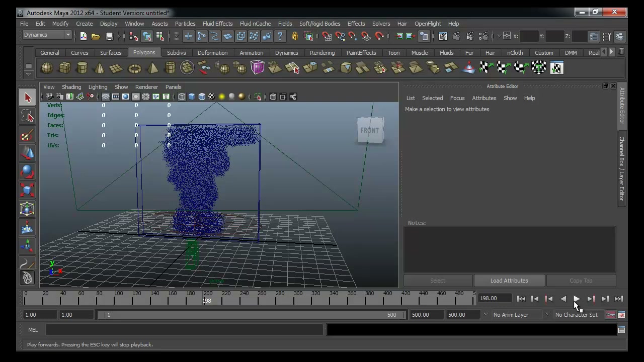Select the Paint Selection tool
644x362 pixels.
point(27,135)
